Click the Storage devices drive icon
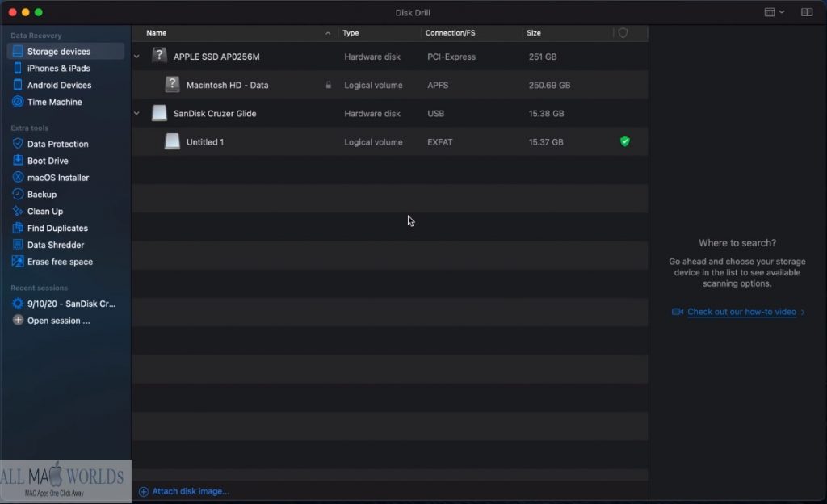The height and width of the screenshot is (504, 827). pos(18,51)
